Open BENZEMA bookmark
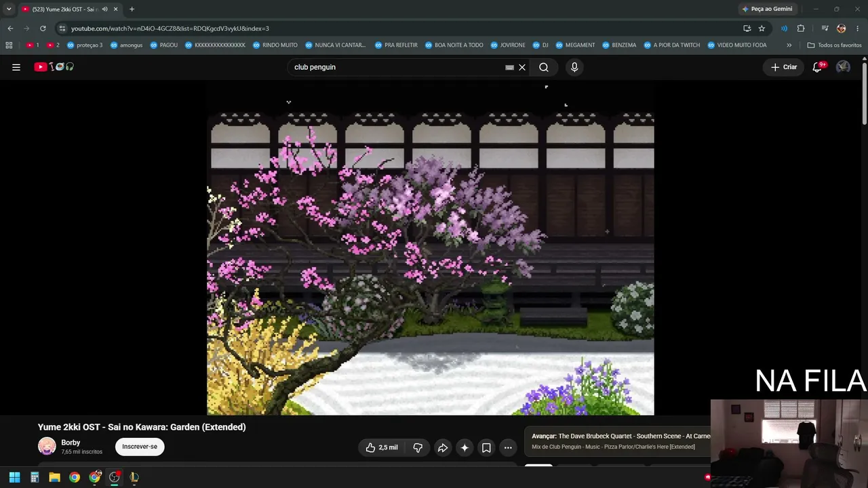 click(x=618, y=45)
